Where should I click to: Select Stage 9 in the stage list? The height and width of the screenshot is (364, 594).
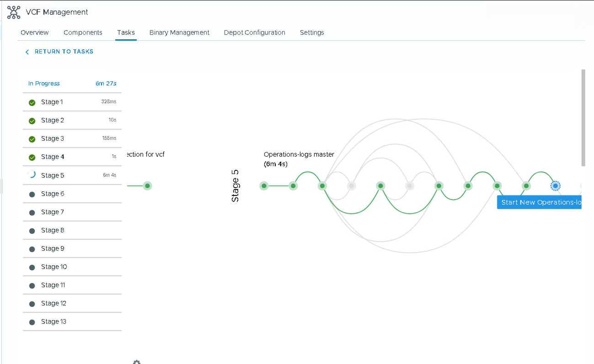(53, 248)
